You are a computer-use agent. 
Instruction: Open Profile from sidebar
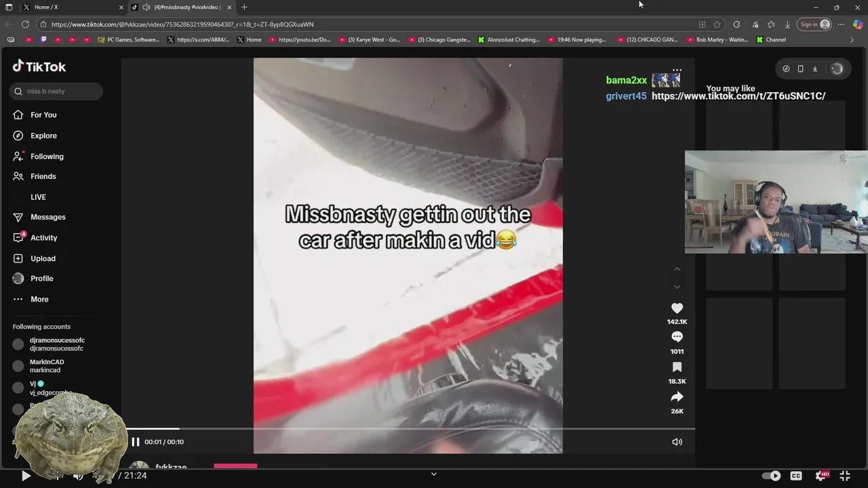tap(33, 279)
